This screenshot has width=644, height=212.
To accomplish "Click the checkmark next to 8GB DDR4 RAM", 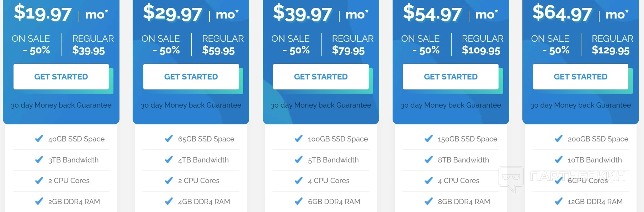I will click(x=429, y=201).
